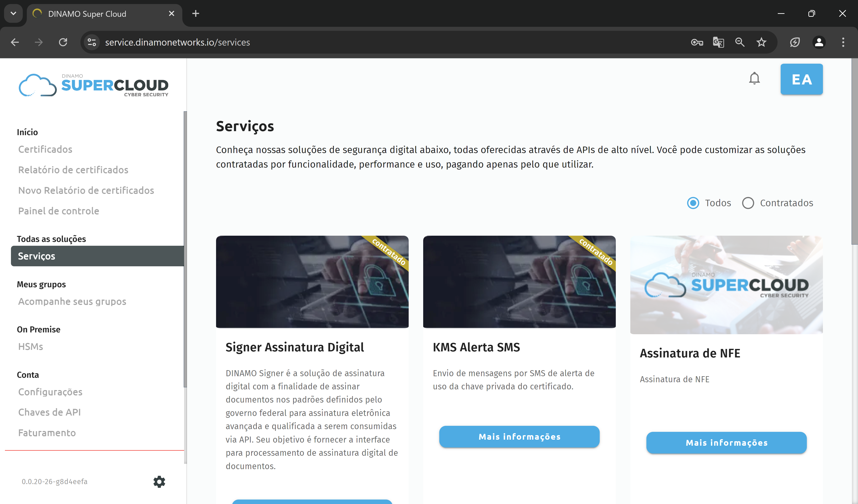Reload the page with the refresh icon
This screenshot has width=858, height=504.
[63, 42]
